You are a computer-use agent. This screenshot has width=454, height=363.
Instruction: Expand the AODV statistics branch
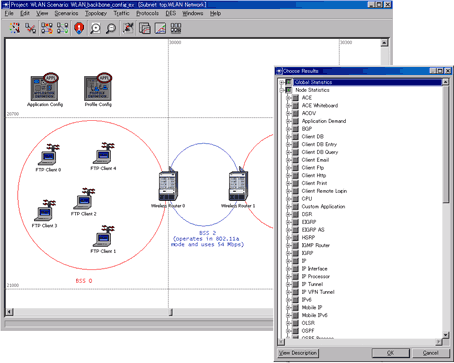[288, 113]
